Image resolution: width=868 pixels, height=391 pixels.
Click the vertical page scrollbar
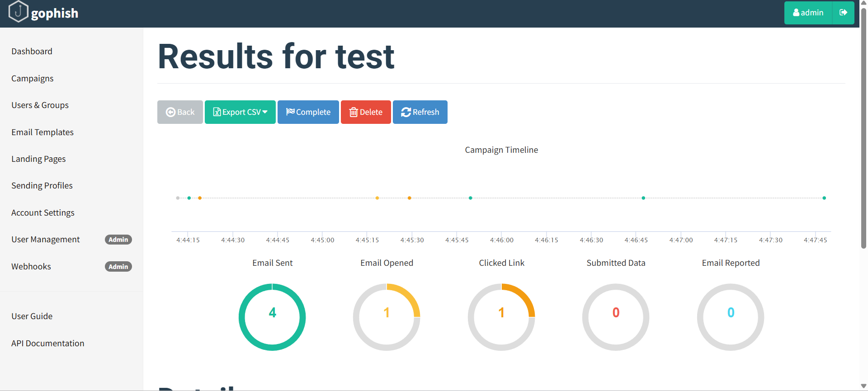tap(863, 127)
